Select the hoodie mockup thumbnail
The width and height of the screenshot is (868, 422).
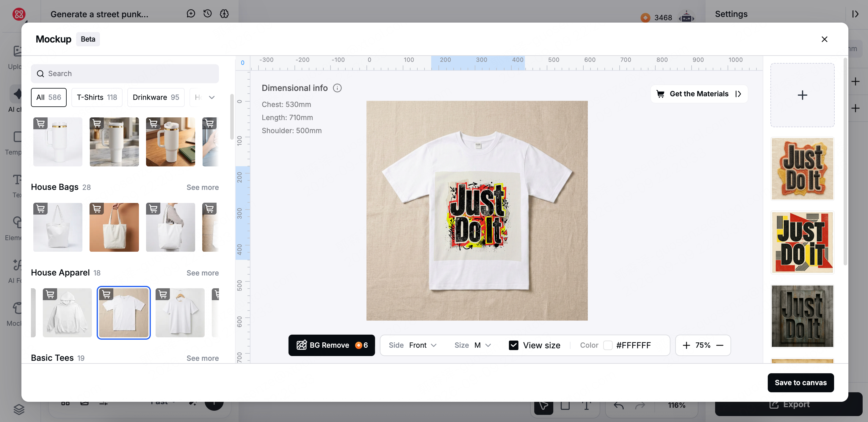pyautogui.click(x=67, y=313)
